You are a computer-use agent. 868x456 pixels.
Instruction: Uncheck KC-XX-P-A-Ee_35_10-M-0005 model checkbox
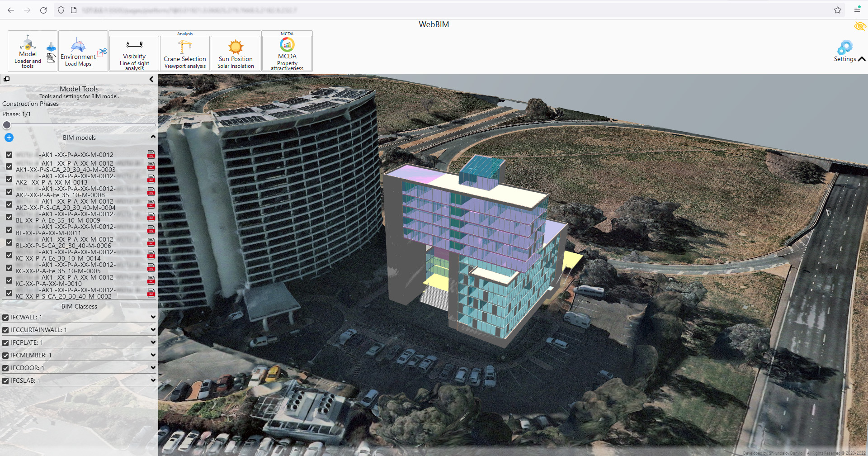click(9, 268)
